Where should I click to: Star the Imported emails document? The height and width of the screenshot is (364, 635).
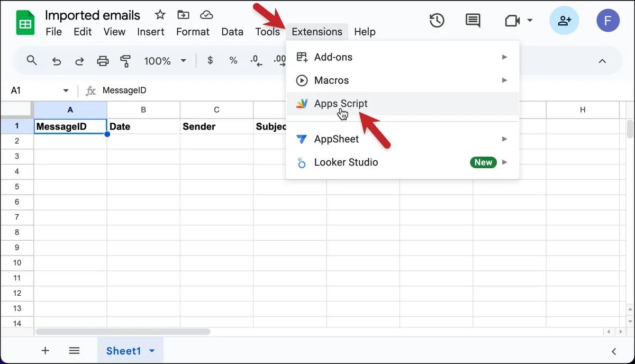[x=160, y=14]
